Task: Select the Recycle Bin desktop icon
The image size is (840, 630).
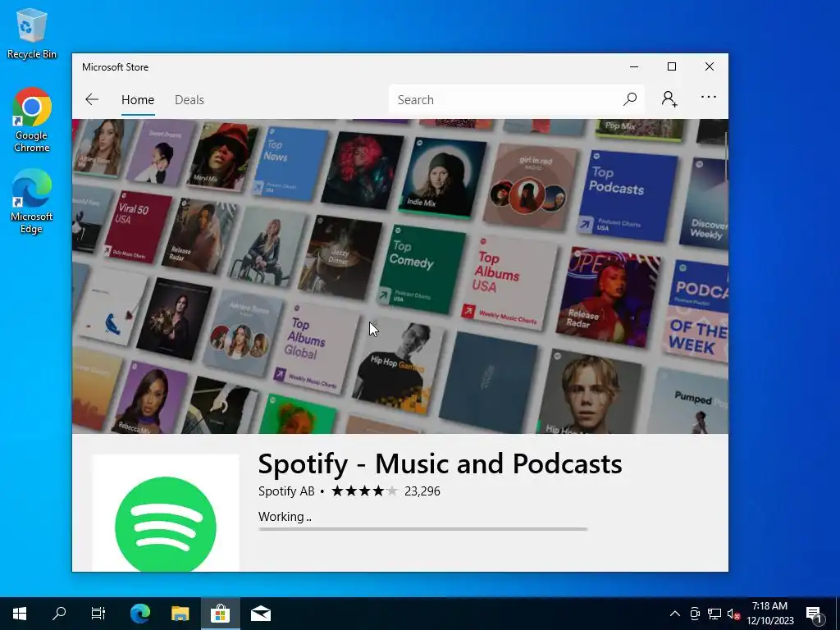Action: [x=32, y=34]
